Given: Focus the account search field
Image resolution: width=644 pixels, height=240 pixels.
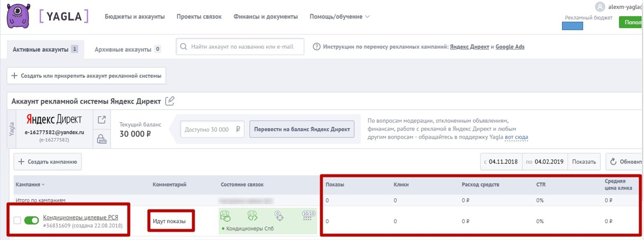Looking at the screenshot, I should click(x=241, y=47).
